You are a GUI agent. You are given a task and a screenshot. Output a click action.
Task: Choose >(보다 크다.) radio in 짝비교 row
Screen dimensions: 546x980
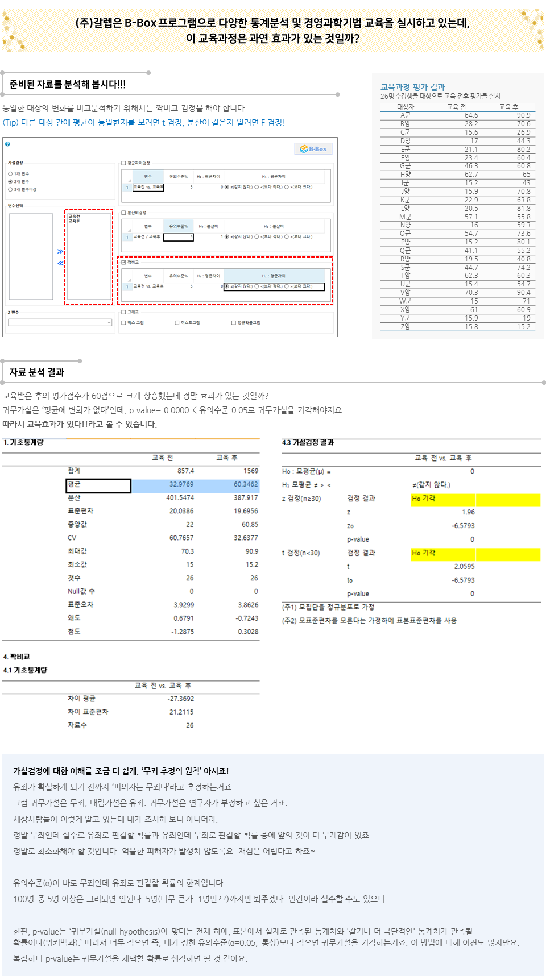click(287, 286)
